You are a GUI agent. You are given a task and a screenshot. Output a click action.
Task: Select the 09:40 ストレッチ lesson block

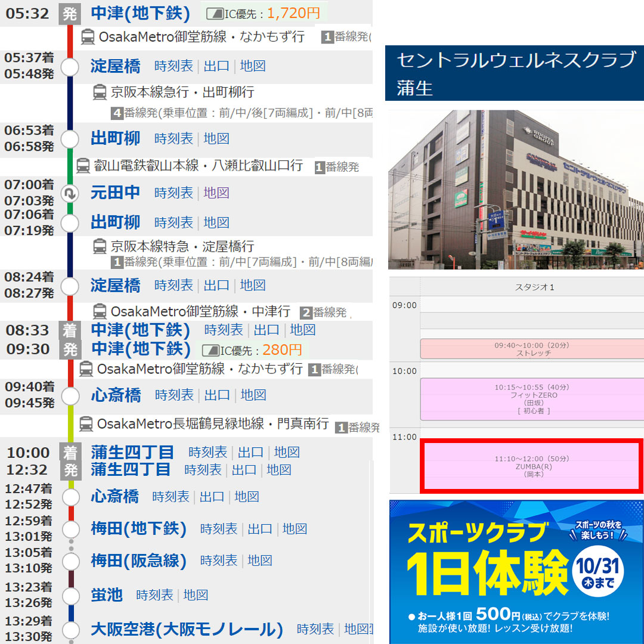(x=532, y=349)
